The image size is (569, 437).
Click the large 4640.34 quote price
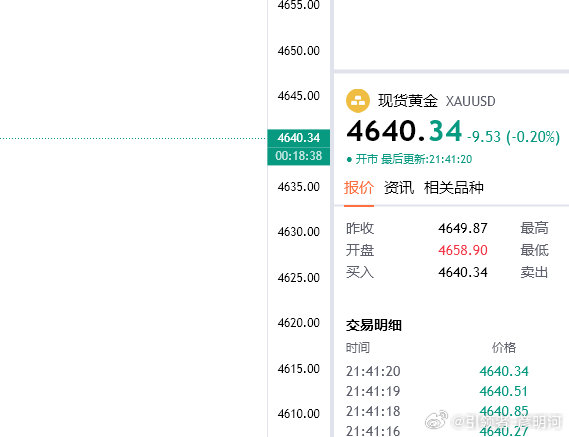tap(404, 131)
